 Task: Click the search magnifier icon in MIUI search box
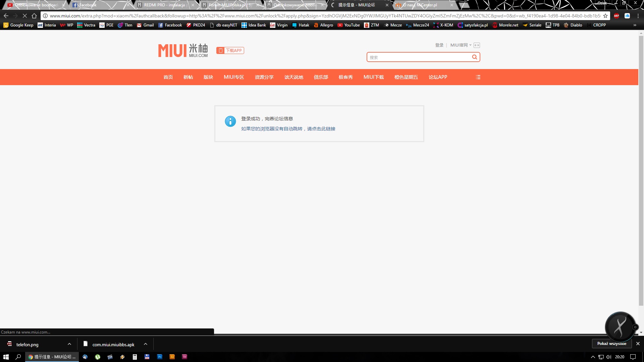pos(474,57)
